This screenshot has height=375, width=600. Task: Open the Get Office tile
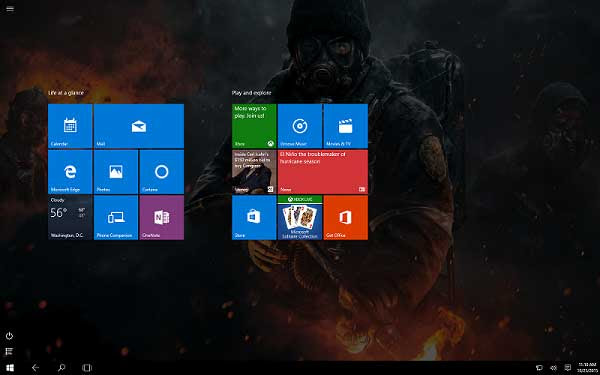pos(346,218)
